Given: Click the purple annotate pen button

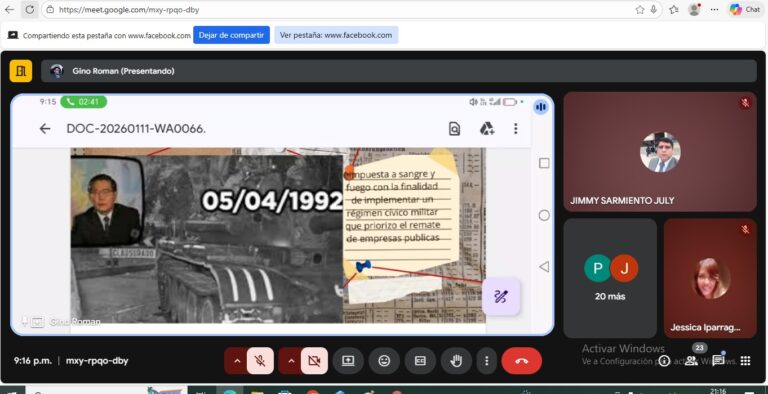Looking at the screenshot, I should [x=501, y=296].
